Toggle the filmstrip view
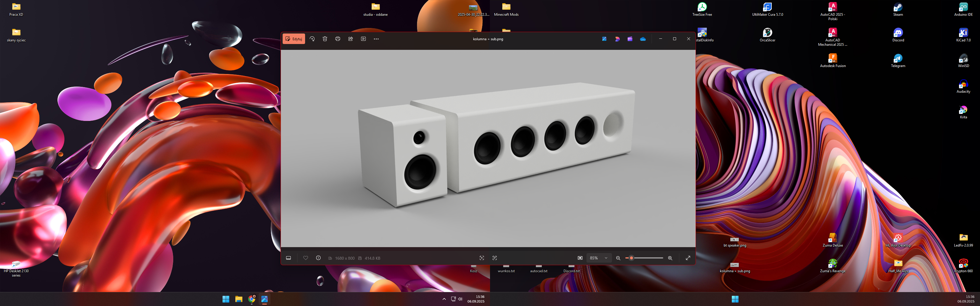 (288, 258)
